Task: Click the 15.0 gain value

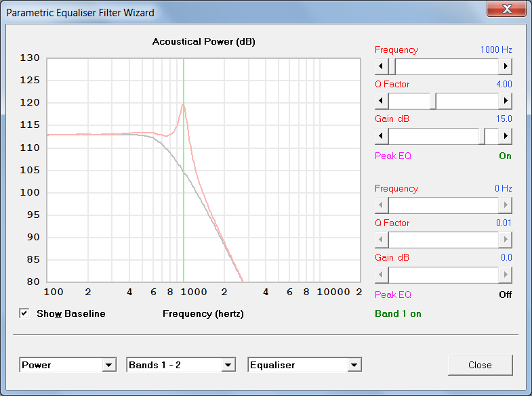Action: (x=504, y=118)
